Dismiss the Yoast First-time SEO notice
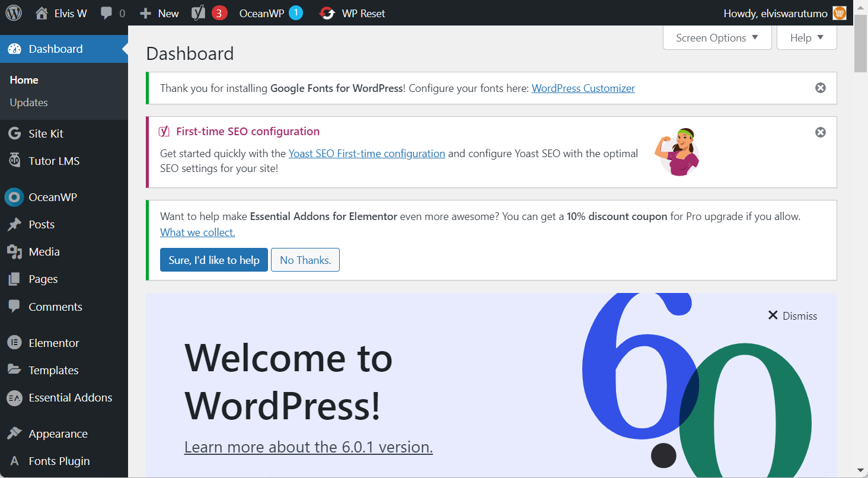Screen dimensions: 868x478 (820, 132)
